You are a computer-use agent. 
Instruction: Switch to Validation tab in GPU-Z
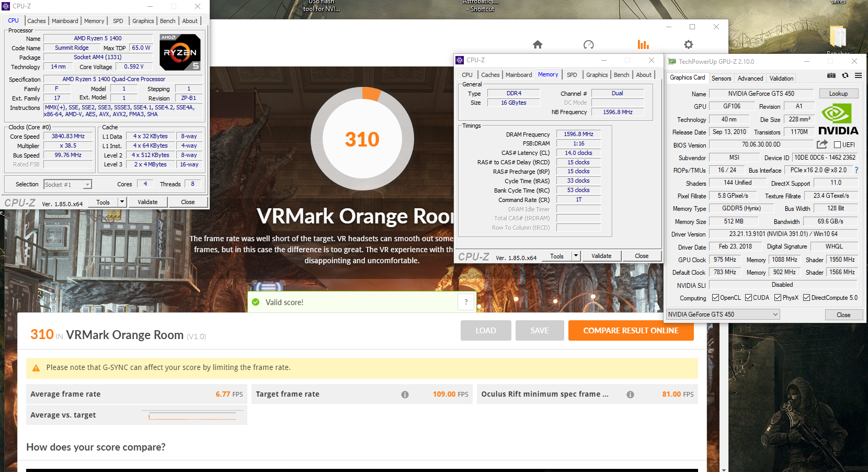pyautogui.click(x=781, y=78)
